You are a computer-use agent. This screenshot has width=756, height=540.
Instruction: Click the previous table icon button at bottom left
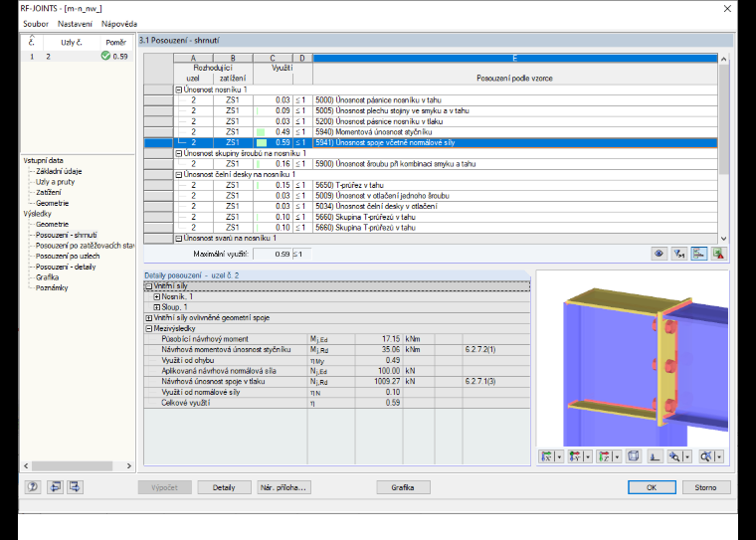pyautogui.click(x=55, y=486)
